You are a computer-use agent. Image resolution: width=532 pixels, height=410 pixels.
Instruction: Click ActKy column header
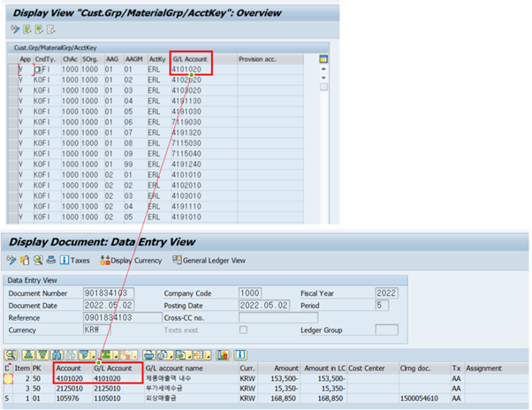tap(158, 59)
